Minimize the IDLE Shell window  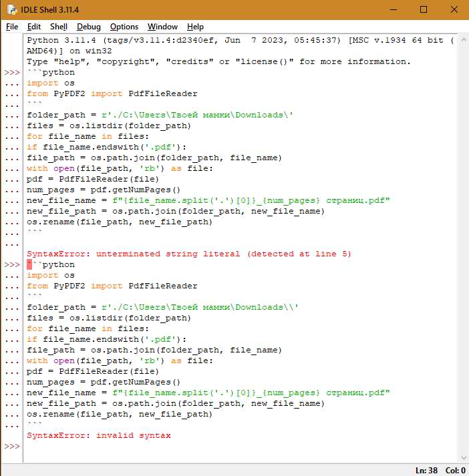pyautogui.click(x=394, y=10)
